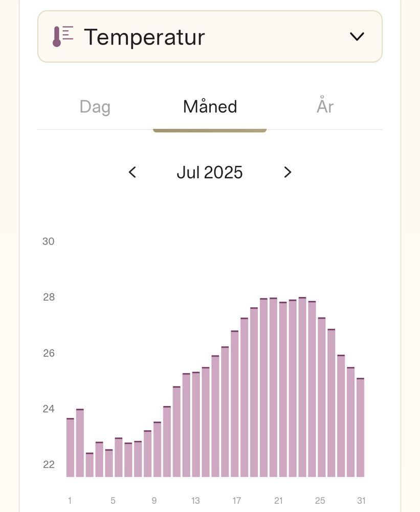
Task: Select the Måned tab
Action: pos(210,107)
